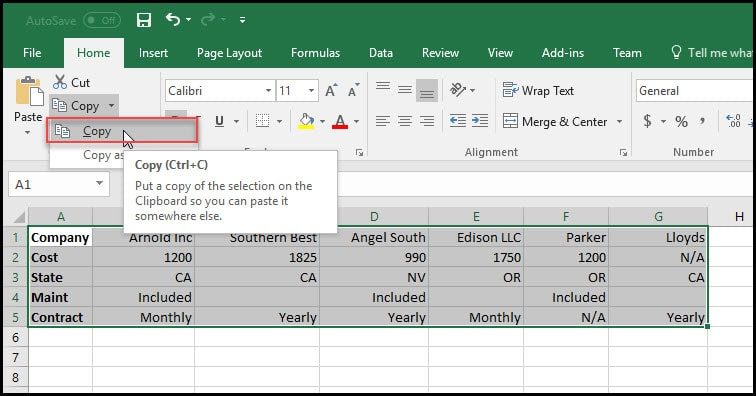
Task: Click the Cut scissors button
Action: 72,82
